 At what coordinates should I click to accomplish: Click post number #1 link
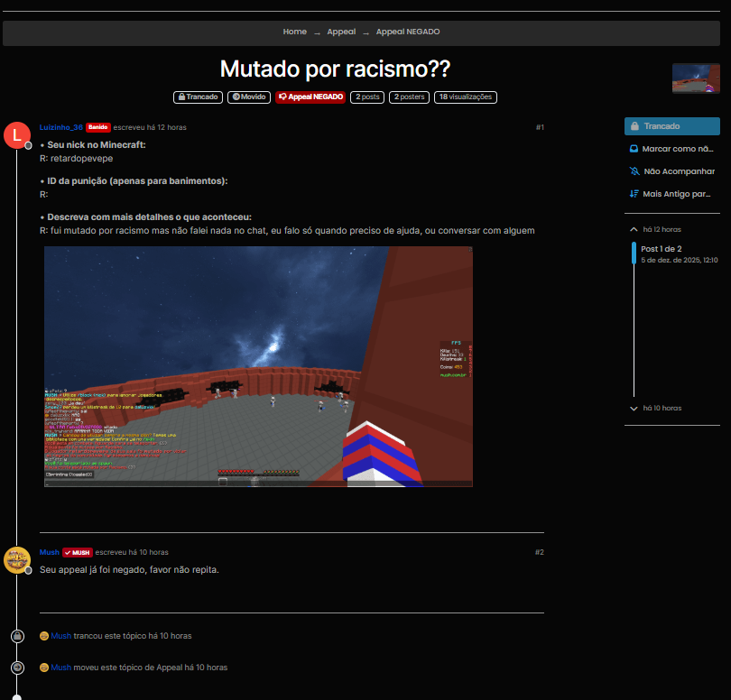tap(540, 127)
